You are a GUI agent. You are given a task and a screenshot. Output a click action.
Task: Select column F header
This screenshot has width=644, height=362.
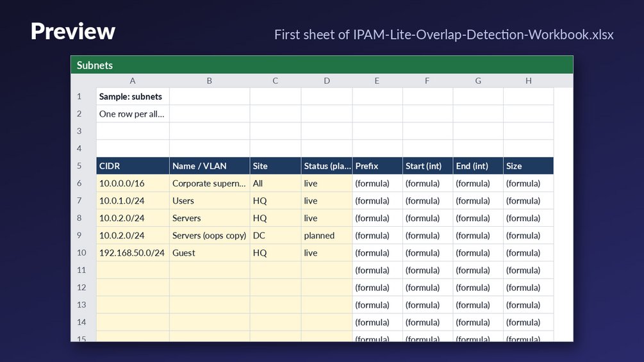pyautogui.click(x=427, y=81)
